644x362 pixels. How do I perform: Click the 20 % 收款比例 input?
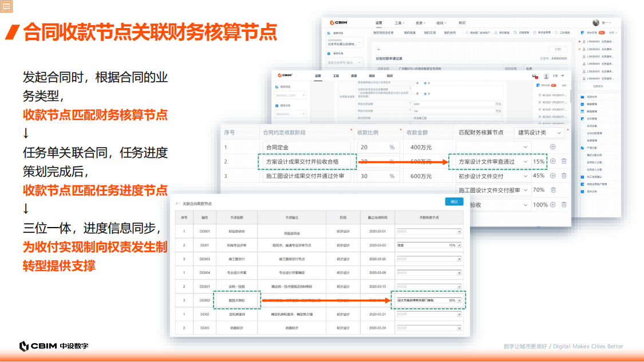tap(378, 147)
